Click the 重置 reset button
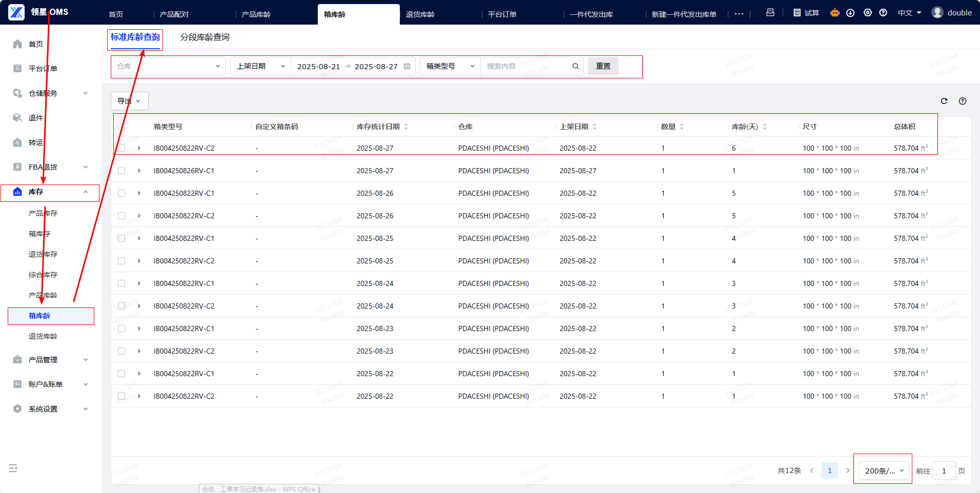Viewport: 980px width, 493px height. click(x=603, y=66)
